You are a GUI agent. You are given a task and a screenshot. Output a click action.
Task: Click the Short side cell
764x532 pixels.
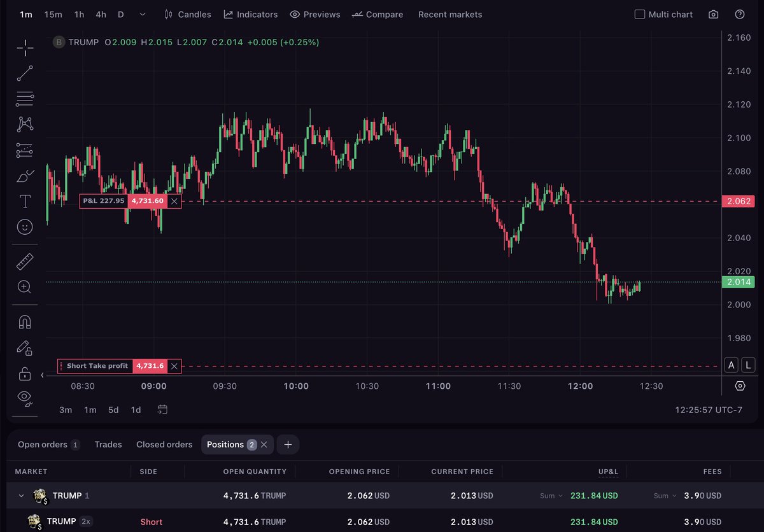[x=152, y=522]
